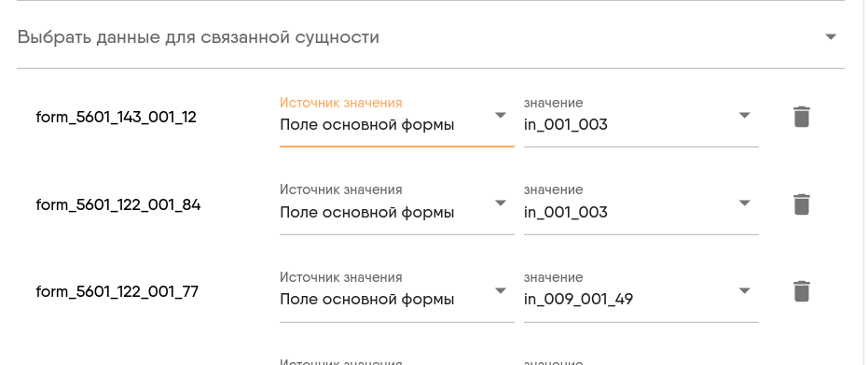This screenshot has width=868, height=365.
Task: Open 'значение' dropdown for form_5601_122_001_84
Action: 641,209
